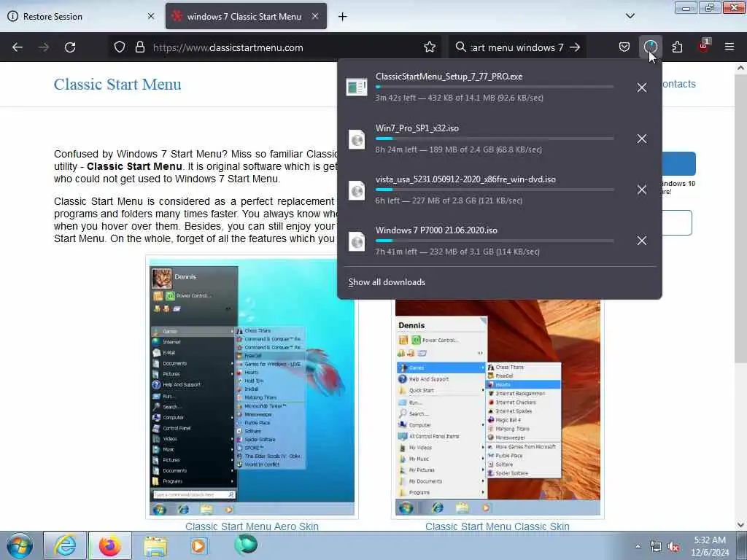
Task: Click the Classic Start Menu site title
Action: click(117, 85)
